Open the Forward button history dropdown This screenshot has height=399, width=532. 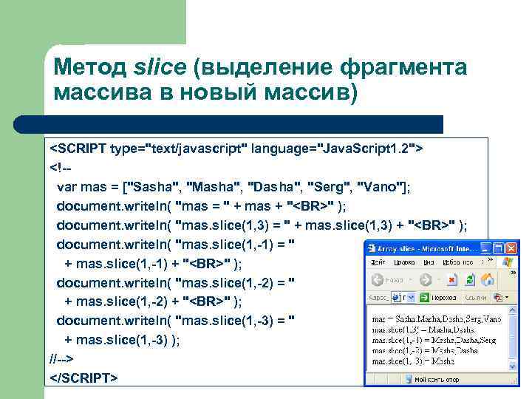tap(439, 280)
